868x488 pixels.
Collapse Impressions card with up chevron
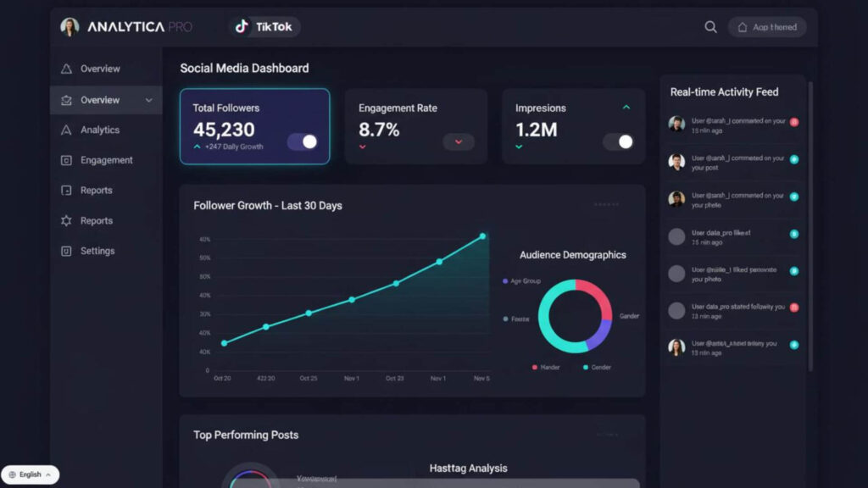(x=626, y=108)
